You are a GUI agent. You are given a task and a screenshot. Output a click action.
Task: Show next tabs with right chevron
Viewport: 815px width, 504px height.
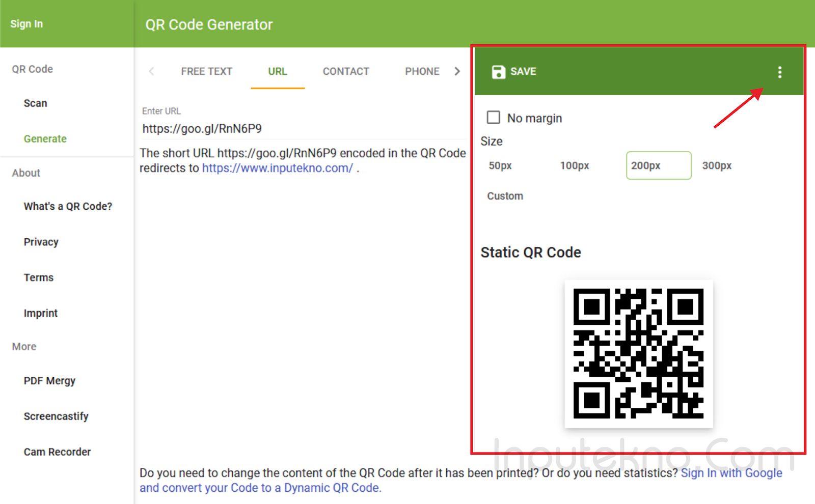click(x=457, y=71)
